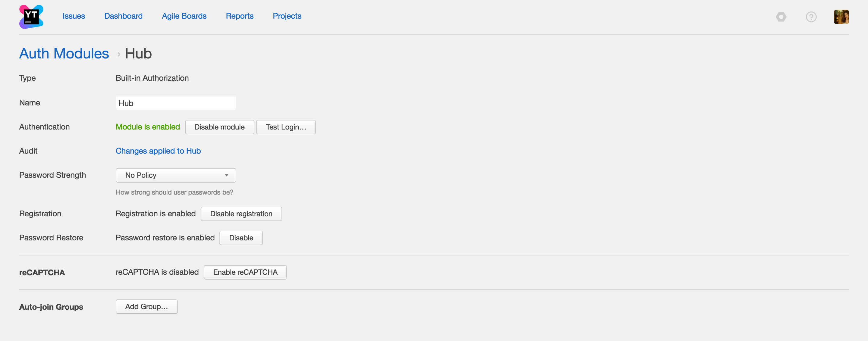Click the Add Group button
The width and height of the screenshot is (868, 341).
(x=146, y=307)
